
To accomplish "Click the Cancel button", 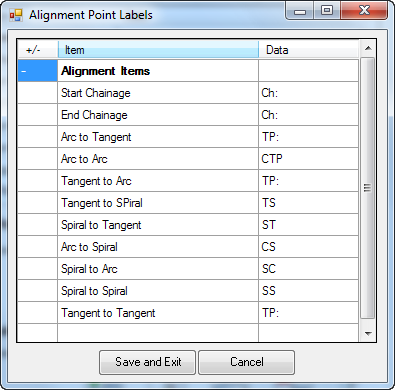I will [247, 362].
